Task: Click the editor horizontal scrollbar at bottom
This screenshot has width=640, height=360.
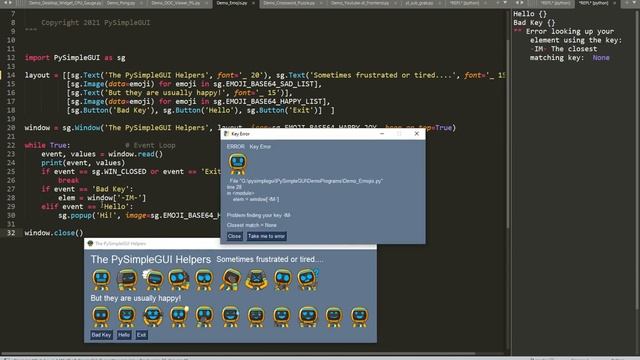Action: pyautogui.click(x=239, y=353)
